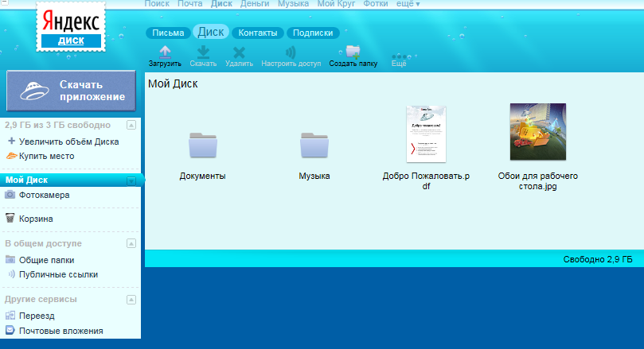Click the Удалить delete X icon
Viewport: 644px width, 349px height.
(239, 53)
